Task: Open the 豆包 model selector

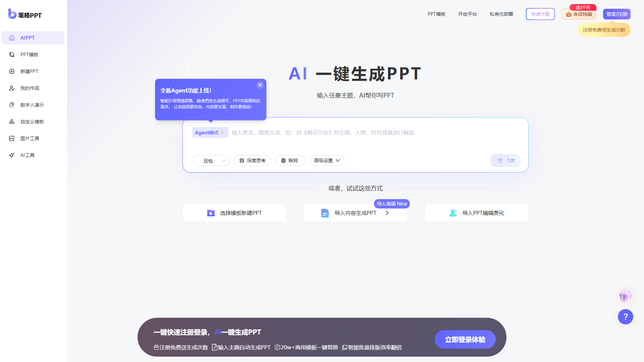Action: [211, 161]
